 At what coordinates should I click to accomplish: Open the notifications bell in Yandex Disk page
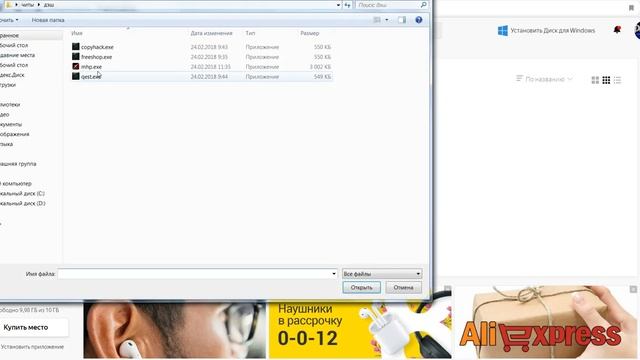[x=617, y=29]
